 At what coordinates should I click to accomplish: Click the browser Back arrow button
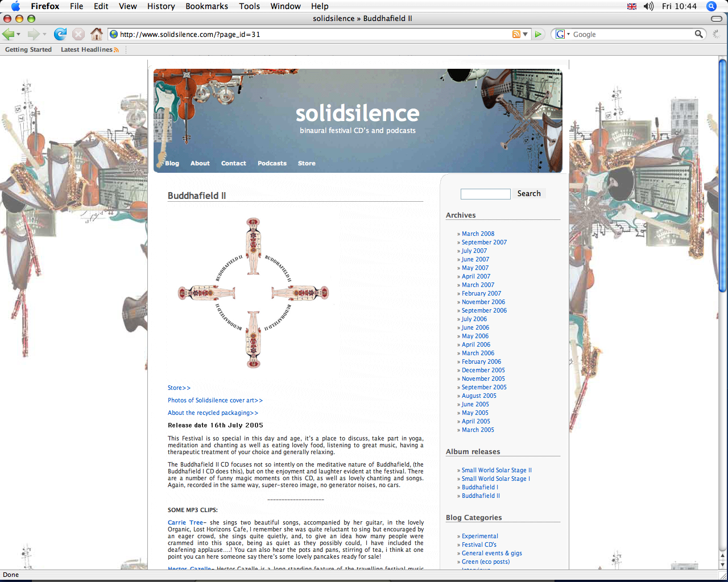pyautogui.click(x=9, y=34)
